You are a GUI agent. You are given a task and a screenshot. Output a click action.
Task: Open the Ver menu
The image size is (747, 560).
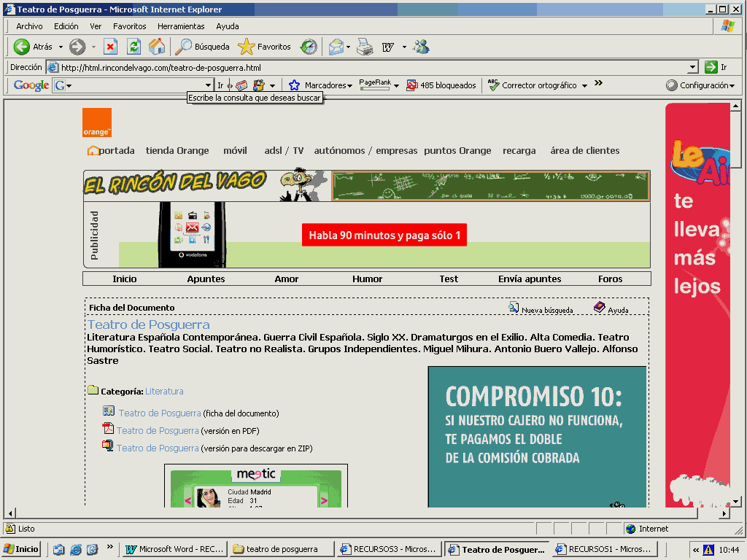(x=96, y=26)
